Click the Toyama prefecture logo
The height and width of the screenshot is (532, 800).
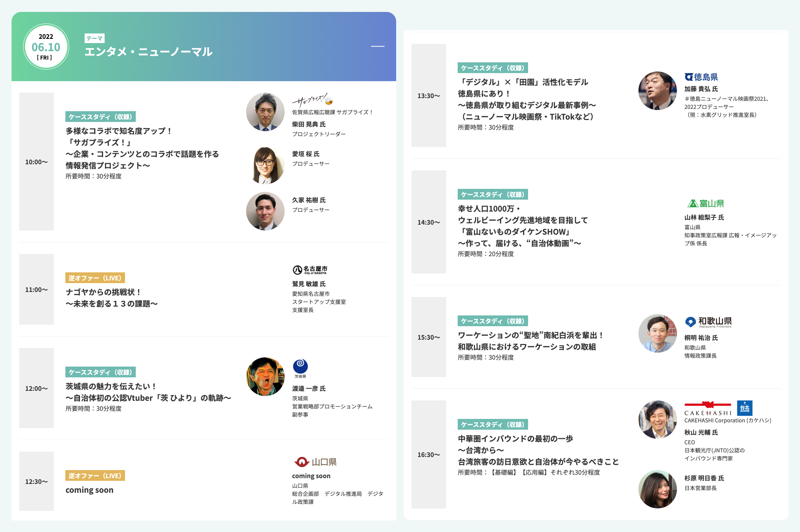[x=706, y=203]
